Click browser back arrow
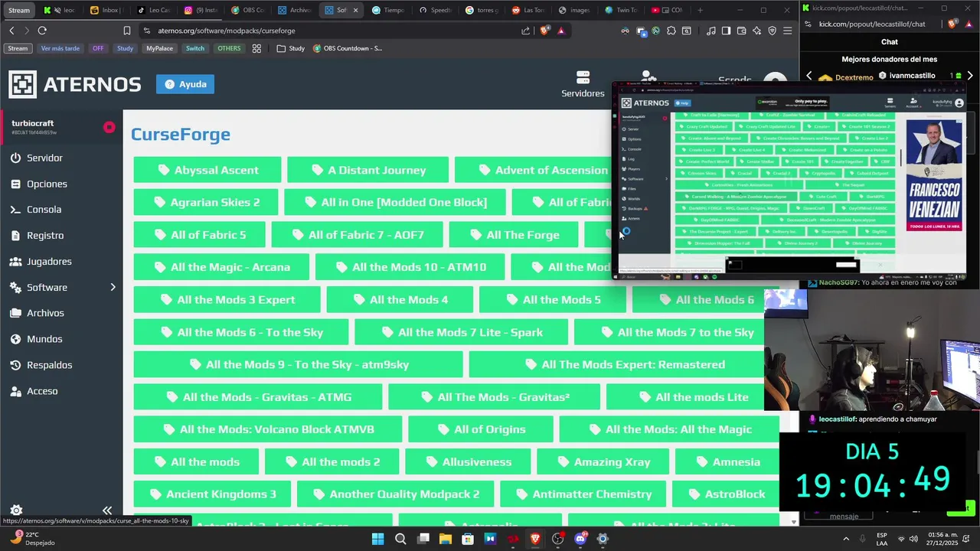The image size is (980, 551). [11, 31]
